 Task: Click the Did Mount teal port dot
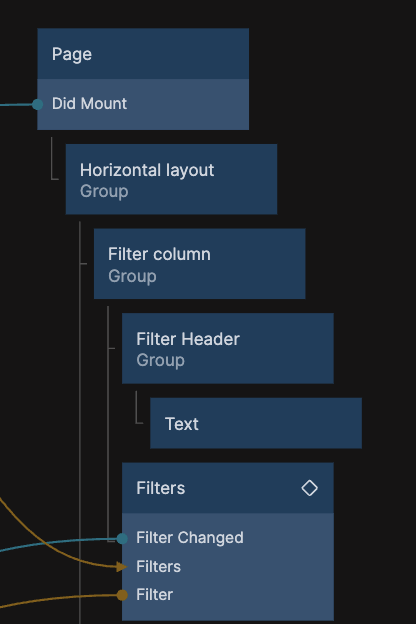37,105
